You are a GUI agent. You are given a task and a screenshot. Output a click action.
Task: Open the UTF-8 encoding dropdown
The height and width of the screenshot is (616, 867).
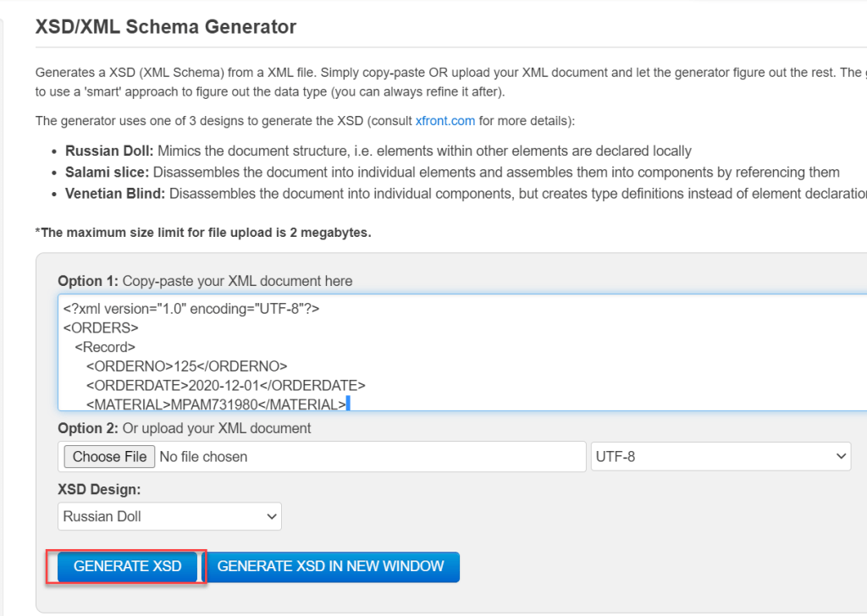tap(721, 457)
